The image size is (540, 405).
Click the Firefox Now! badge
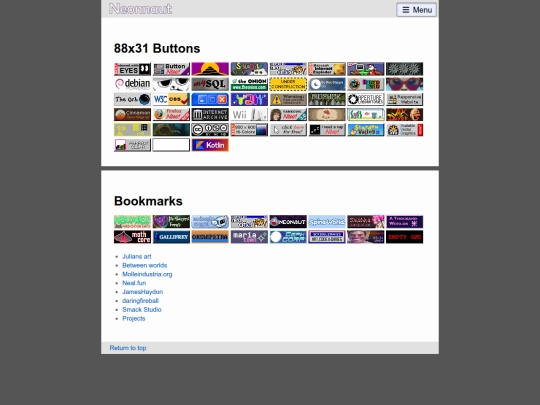171,115
